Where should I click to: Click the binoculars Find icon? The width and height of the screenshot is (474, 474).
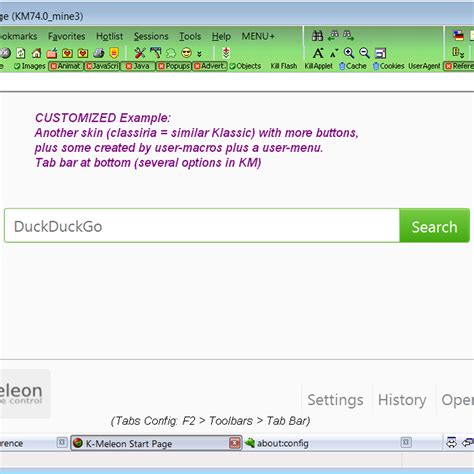tap(317, 35)
